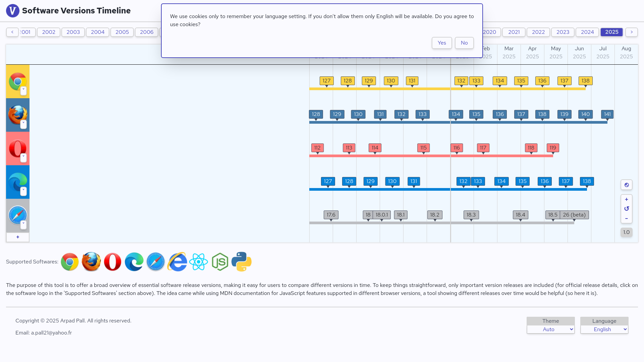
Task: Click Chrome version 138 marker
Action: [x=586, y=81]
